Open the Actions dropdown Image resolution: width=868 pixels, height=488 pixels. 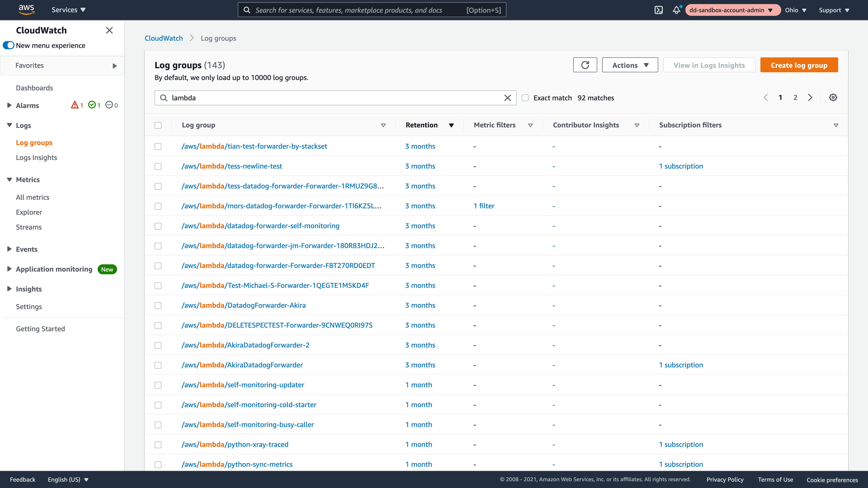point(630,65)
